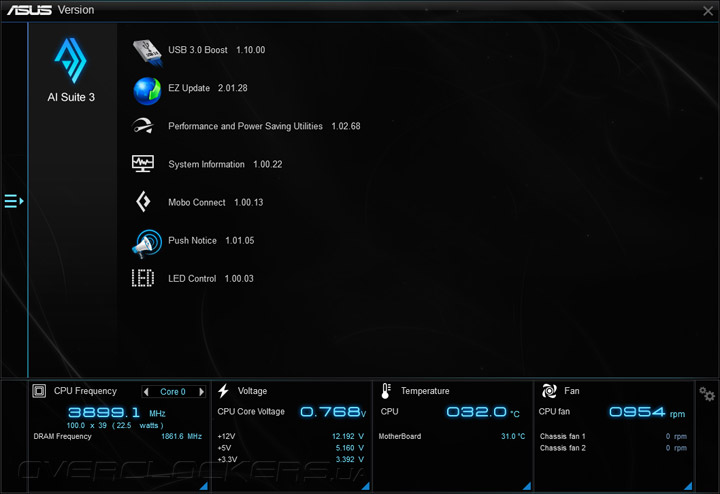Select Mobo Connect 1.00.13 entry
The height and width of the screenshot is (494, 720).
[x=215, y=202]
